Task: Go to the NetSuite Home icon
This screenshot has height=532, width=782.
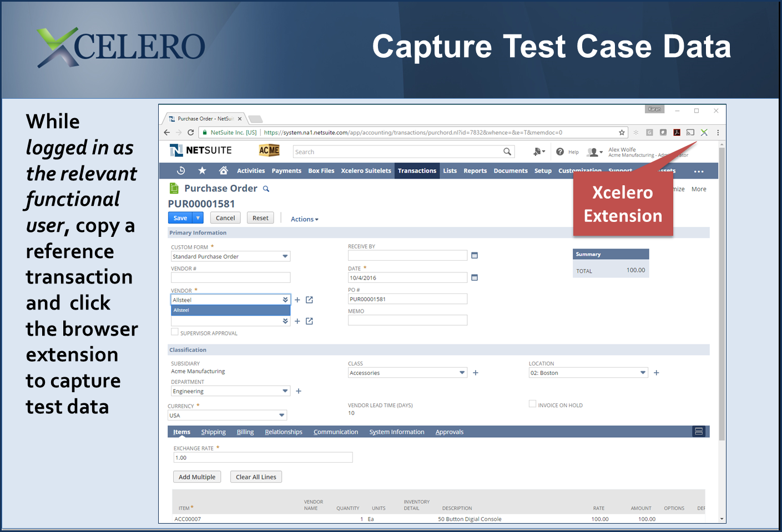Action: click(223, 171)
